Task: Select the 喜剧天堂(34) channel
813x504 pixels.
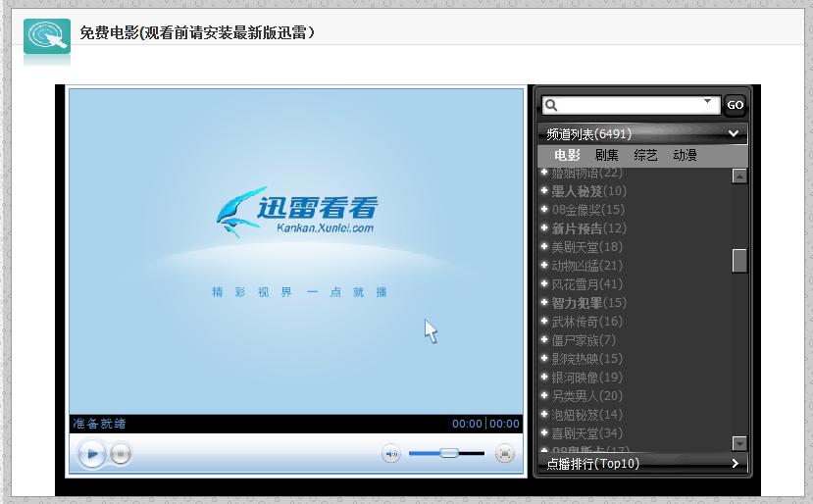Action: click(586, 433)
